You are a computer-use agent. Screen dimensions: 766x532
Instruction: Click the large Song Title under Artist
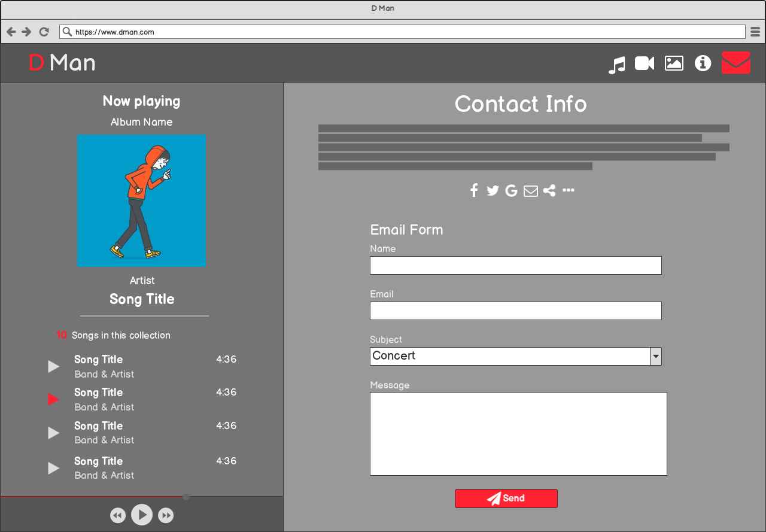(142, 299)
